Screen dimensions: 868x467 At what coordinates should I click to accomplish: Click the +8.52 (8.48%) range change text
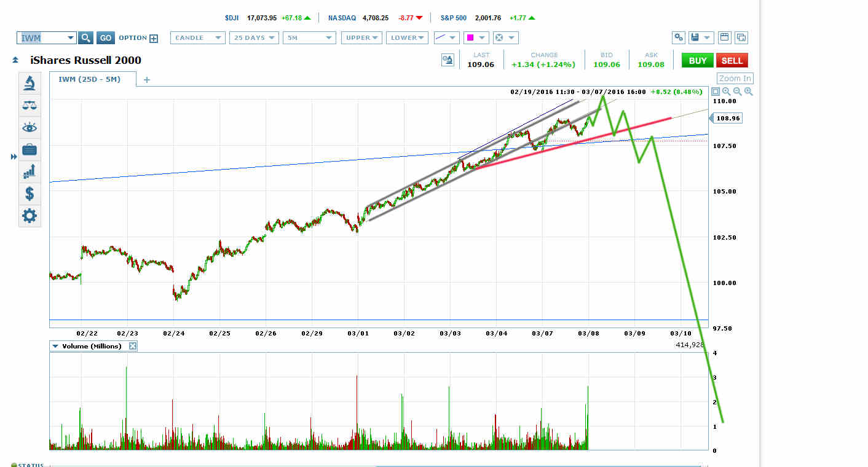(676, 92)
